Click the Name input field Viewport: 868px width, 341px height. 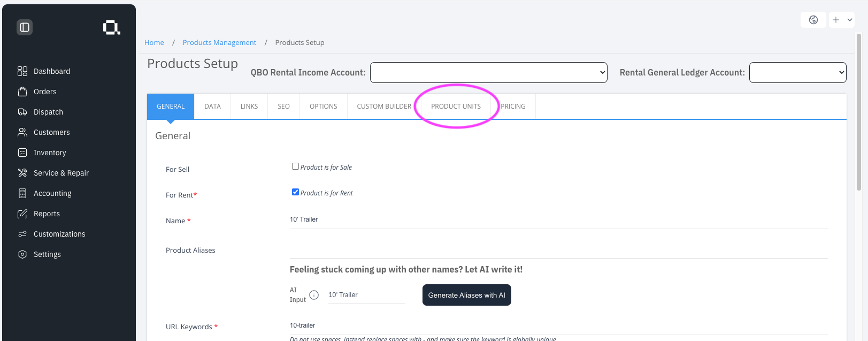[x=559, y=220]
